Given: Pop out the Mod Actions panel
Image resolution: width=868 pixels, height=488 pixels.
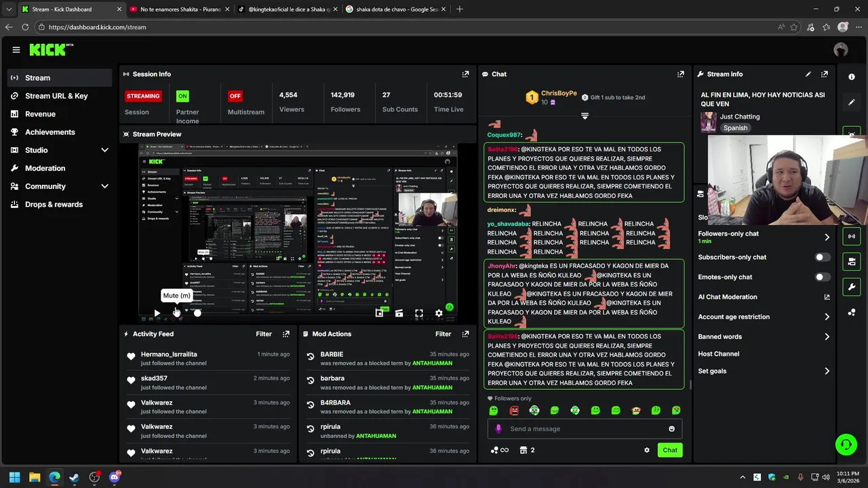Looking at the screenshot, I should coord(465,333).
